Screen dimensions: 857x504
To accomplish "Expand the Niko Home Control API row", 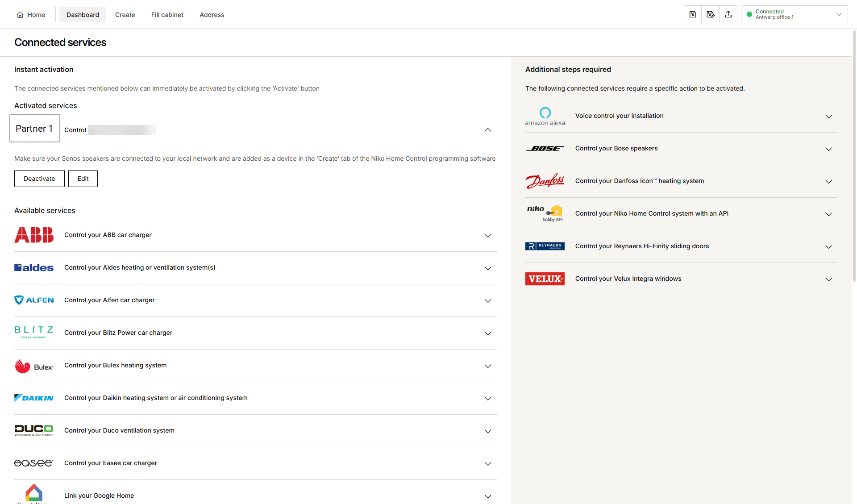I will click(x=829, y=214).
